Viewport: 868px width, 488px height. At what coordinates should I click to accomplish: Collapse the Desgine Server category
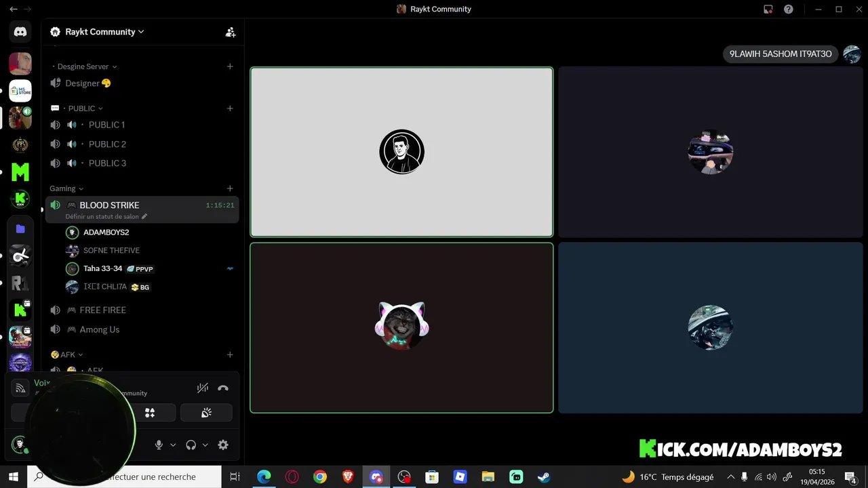84,66
